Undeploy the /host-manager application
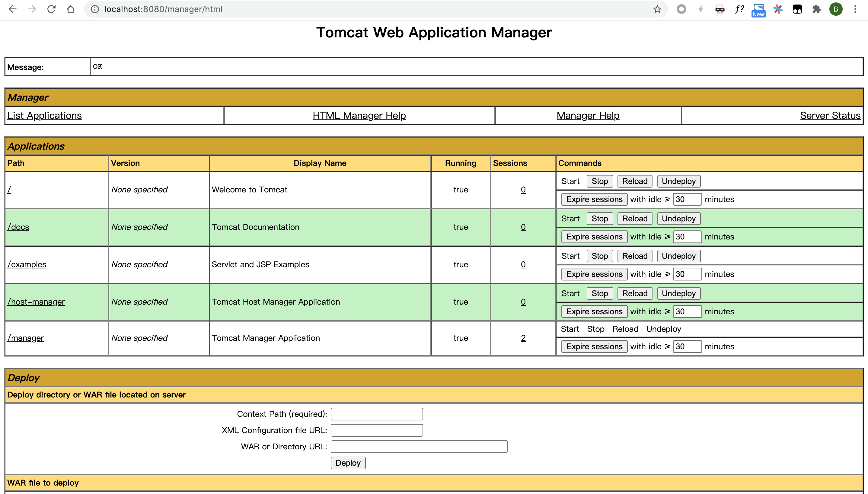Image resolution: width=868 pixels, height=494 pixels. pyautogui.click(x=678, y=293)
